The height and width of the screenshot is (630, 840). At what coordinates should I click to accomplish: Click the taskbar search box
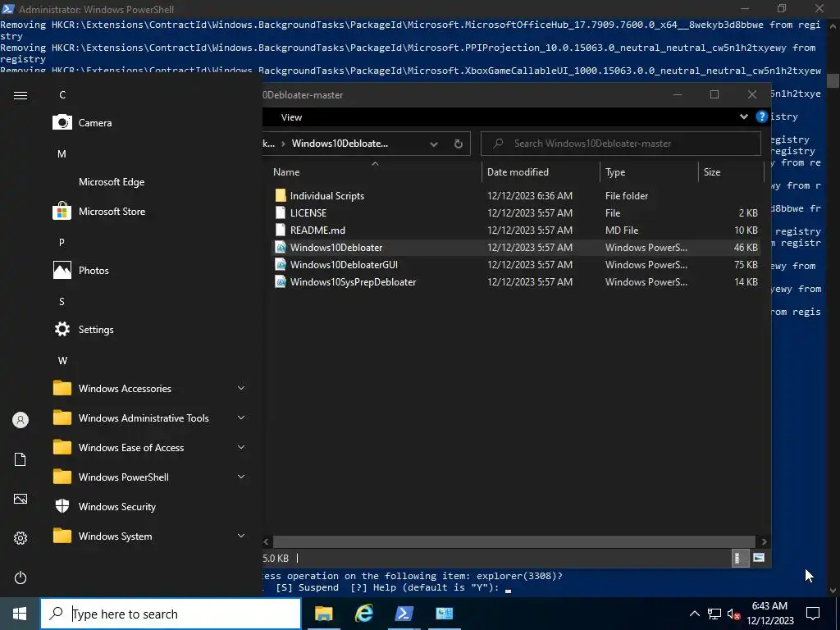pyautogui.click(x=171, y=614)
